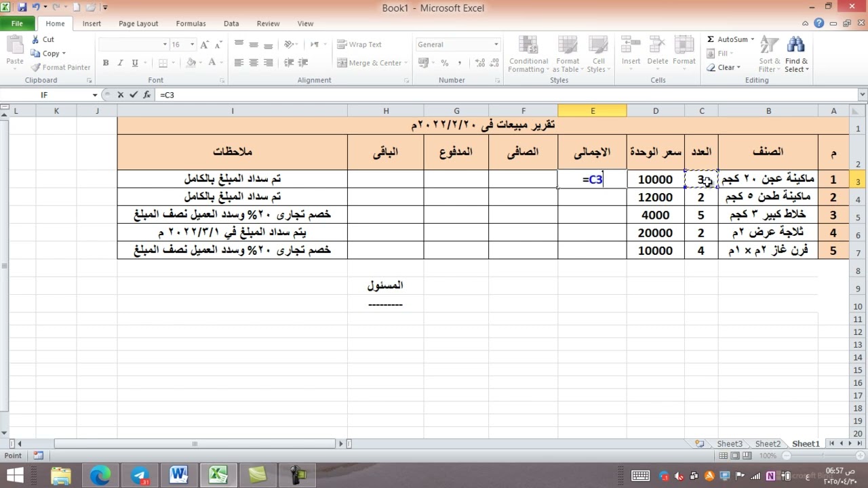Click the Windows Start button

[15, 474]
